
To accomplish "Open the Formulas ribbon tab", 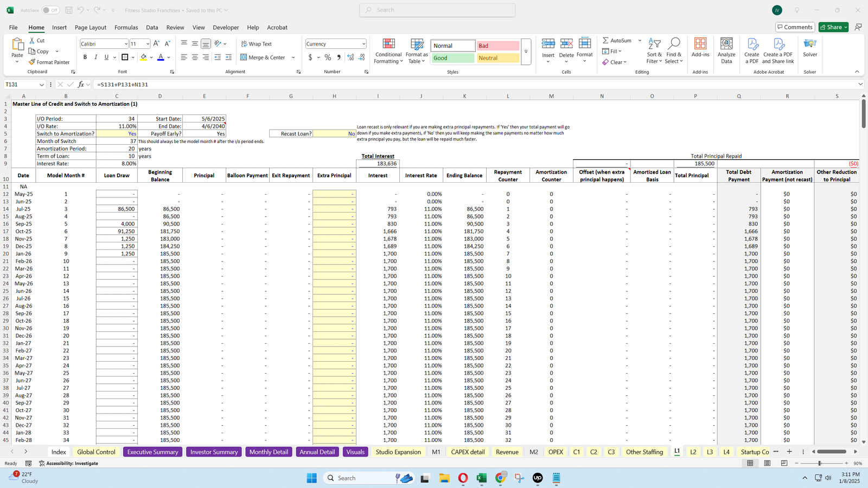I will point(126,28).
